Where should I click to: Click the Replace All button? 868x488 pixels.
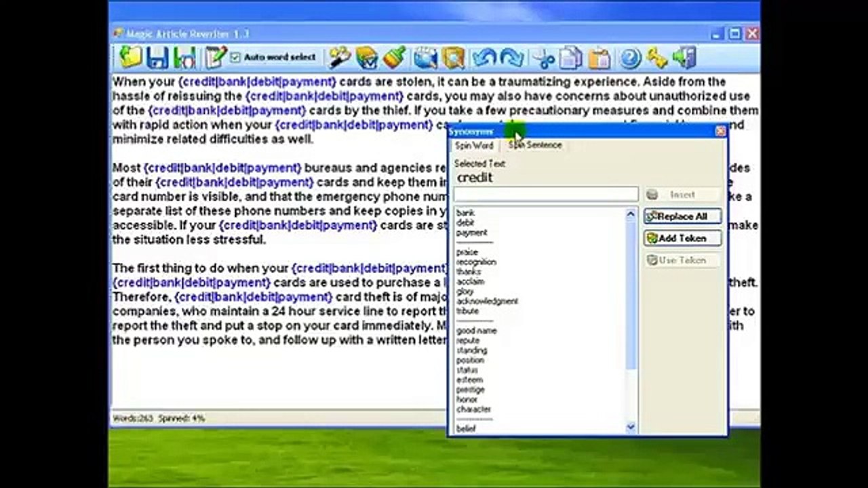(x=682, y=216)
